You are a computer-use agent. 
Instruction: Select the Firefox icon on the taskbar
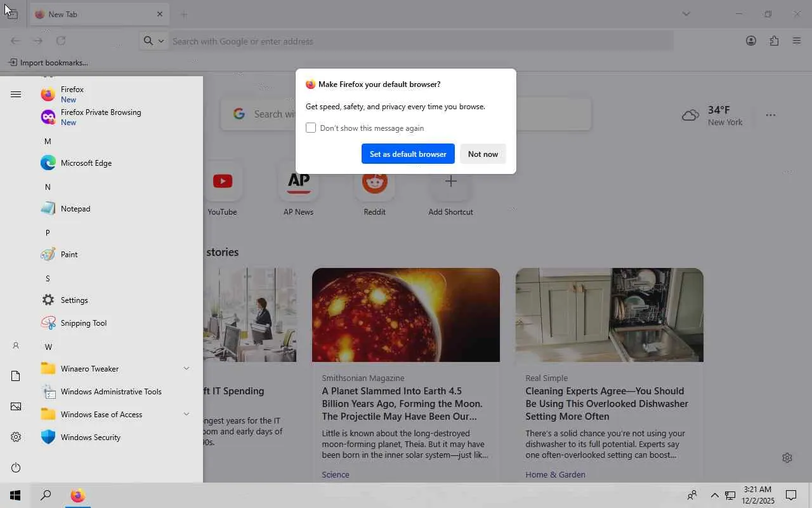click(78, 495)
